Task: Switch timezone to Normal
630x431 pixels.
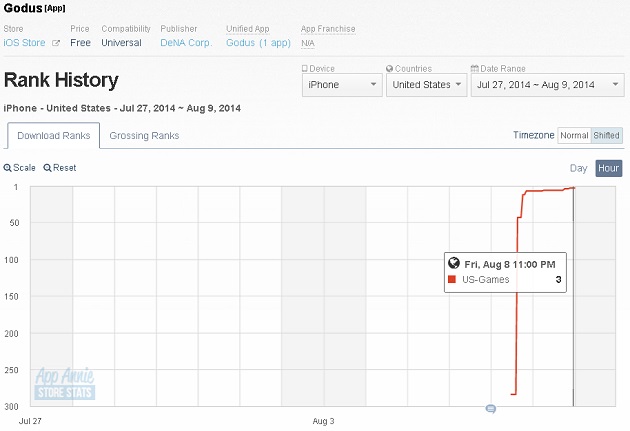Action: pyautogui.click(x=574, y=135)
